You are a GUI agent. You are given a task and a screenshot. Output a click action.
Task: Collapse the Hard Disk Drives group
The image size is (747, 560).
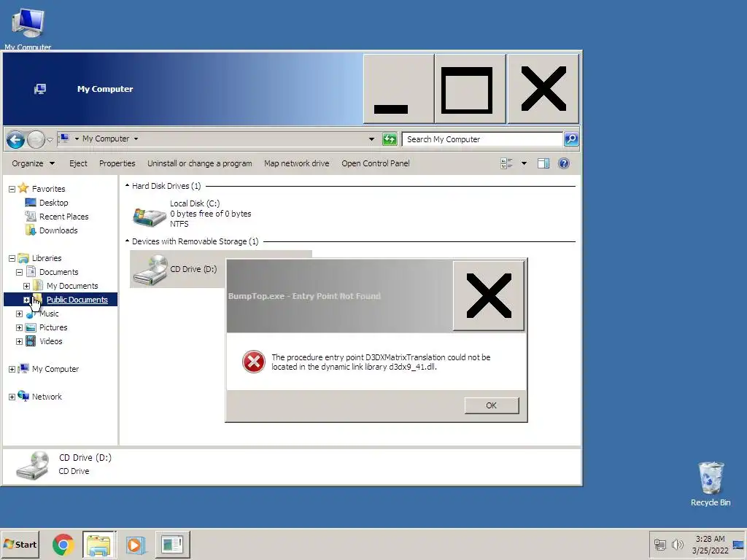pos(127,186)
